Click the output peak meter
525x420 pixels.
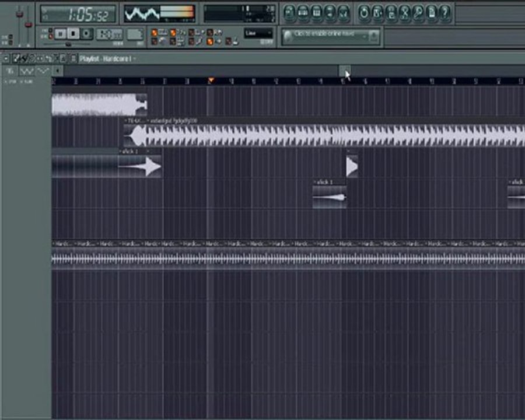pos(177,12)
